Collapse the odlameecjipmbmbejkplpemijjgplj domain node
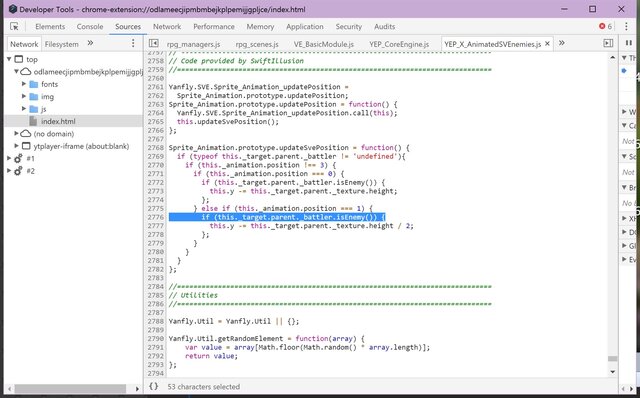This screenshot has height=398, width=640. pos(16,72)
